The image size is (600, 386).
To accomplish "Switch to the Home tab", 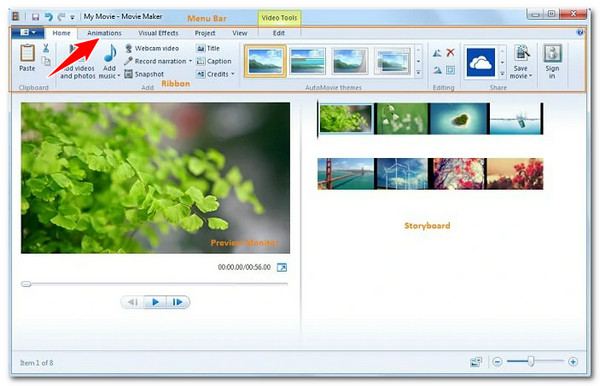I will point(61,33).
